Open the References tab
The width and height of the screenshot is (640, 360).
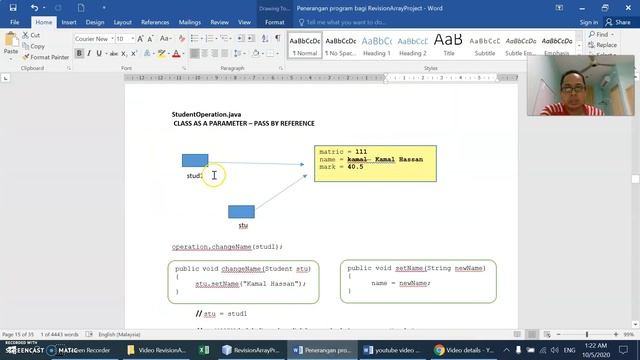(x=155, y=22)
